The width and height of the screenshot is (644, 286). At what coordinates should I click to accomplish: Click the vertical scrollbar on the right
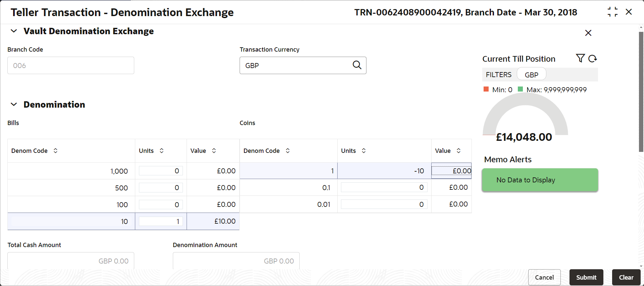641,92
